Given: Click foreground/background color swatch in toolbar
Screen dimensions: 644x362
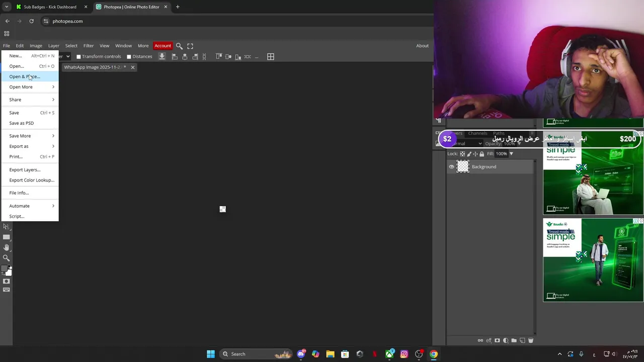Looking at the screenshot, I should 7,270.
